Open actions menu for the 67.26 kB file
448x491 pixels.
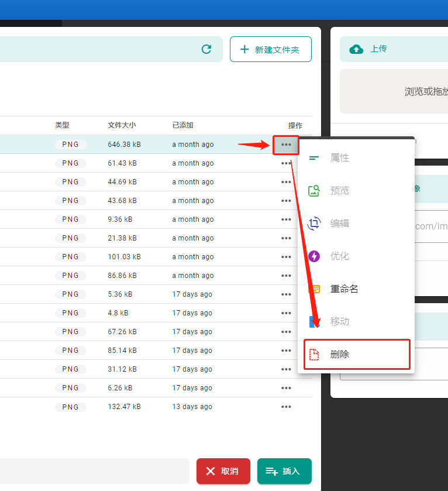[x=286, y=332]
